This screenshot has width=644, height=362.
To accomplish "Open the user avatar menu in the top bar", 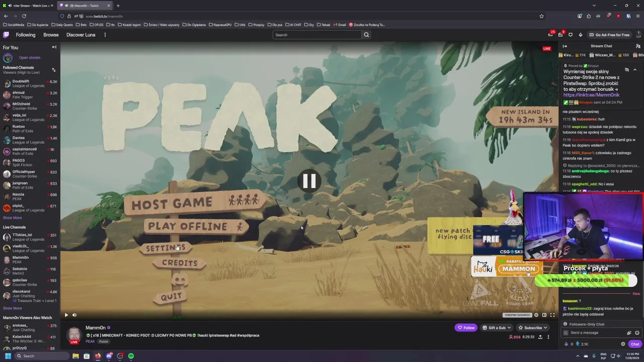I will point(638,35).
